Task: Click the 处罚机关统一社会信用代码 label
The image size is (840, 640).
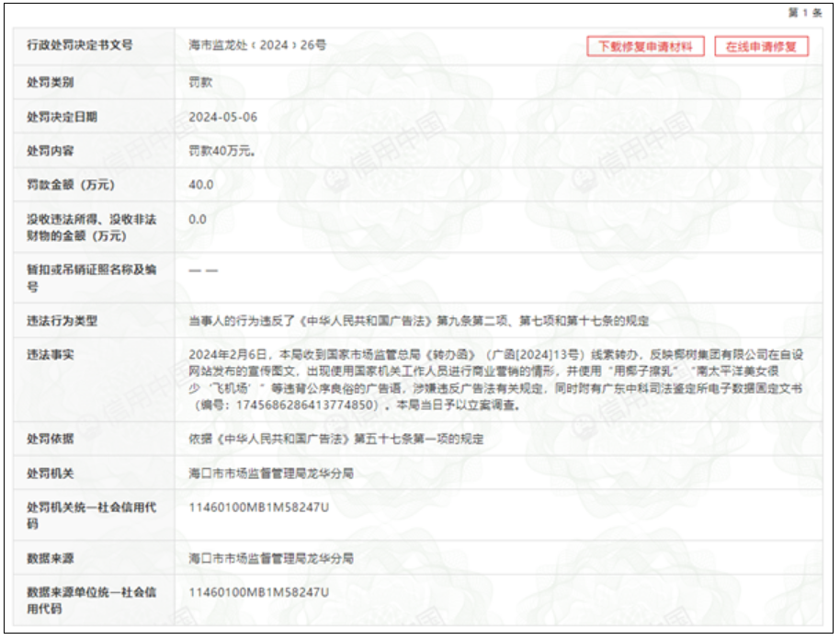Action: click(92, 516)
